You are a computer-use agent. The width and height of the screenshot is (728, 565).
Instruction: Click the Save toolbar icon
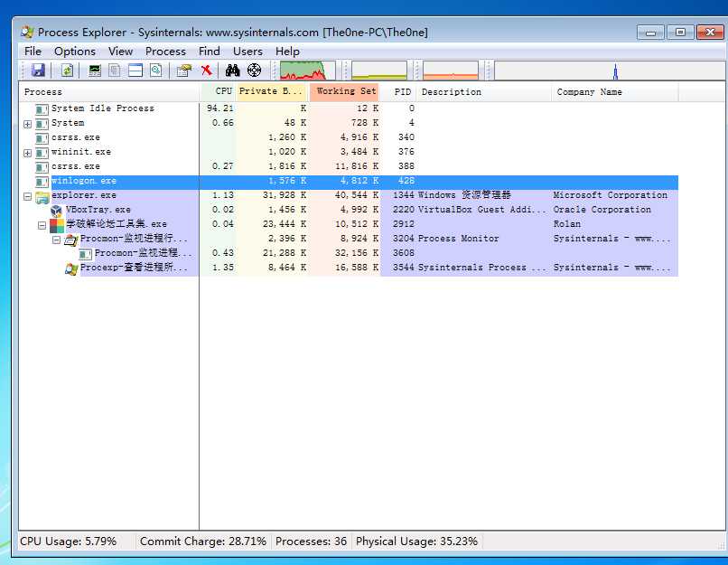[38, 71]
